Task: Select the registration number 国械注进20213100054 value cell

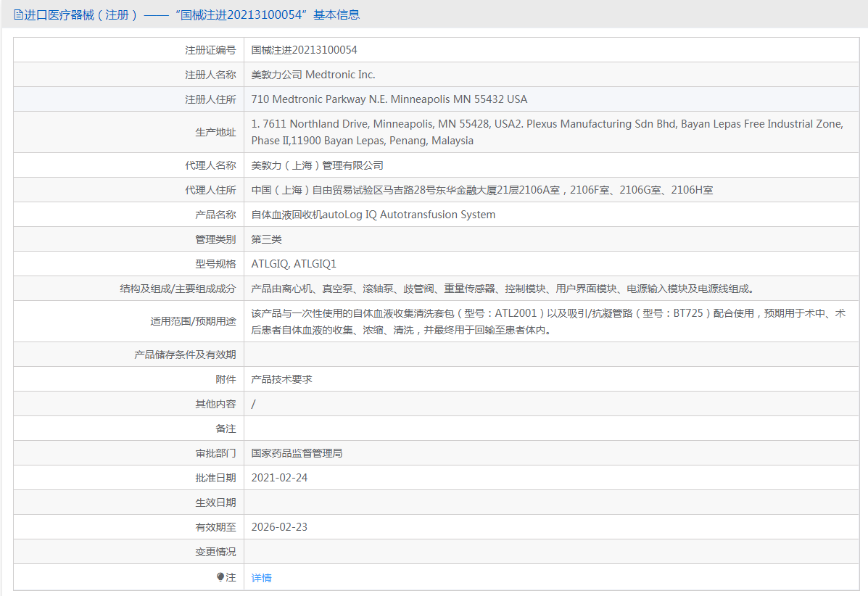Action: 304,50
